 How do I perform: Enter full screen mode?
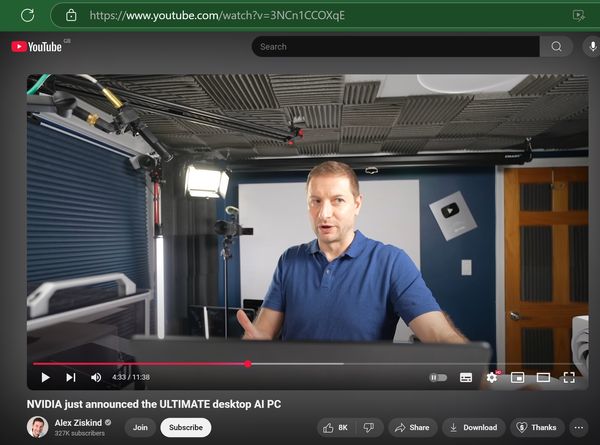pyautogui.click(x=569, y=378)
